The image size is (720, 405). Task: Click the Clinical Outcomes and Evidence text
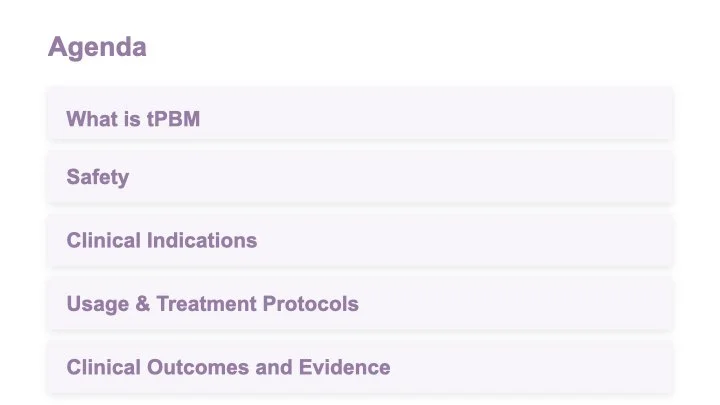tap(228, 367)
